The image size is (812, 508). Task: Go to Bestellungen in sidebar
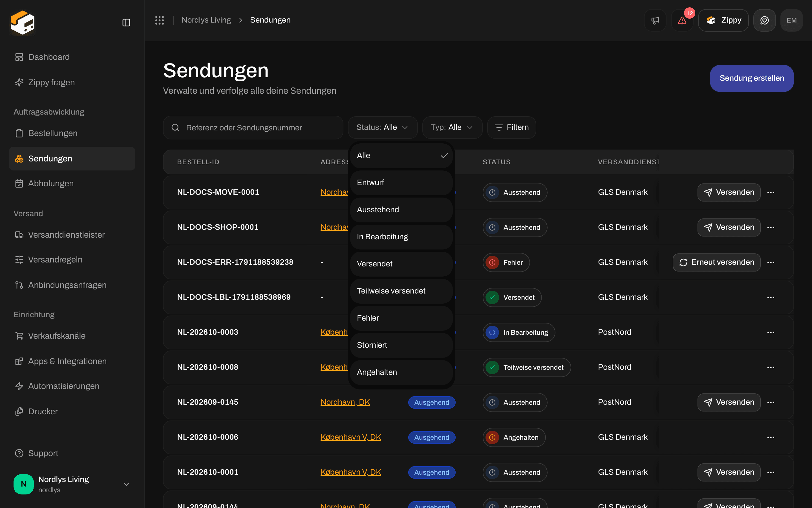(72, 133)
